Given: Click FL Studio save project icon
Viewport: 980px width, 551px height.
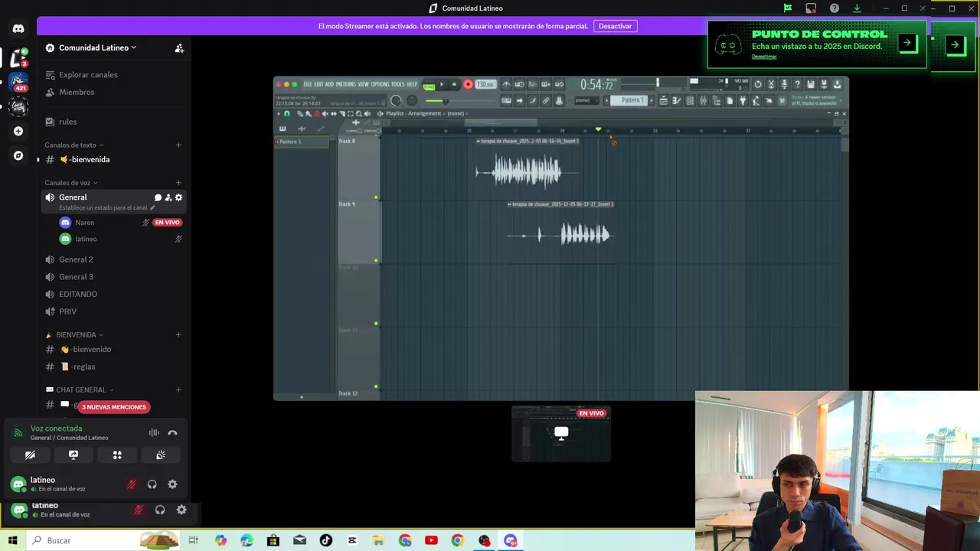Looking at the screenshot, I should (811, 84).
